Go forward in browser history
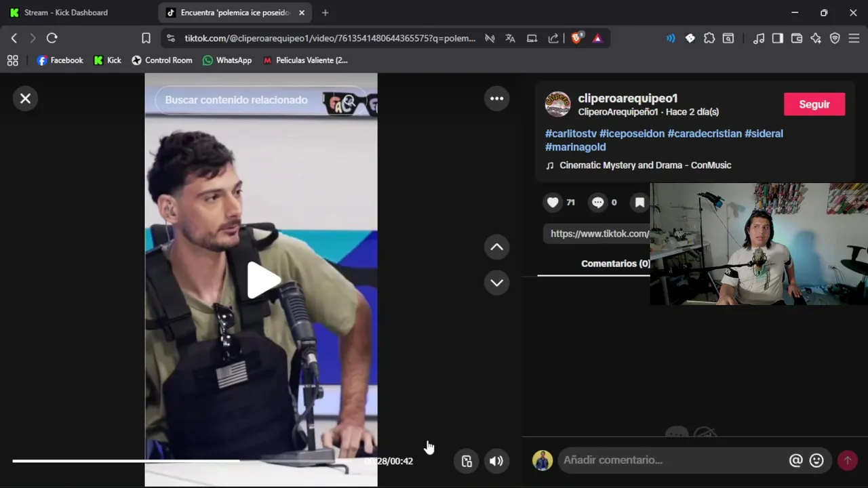Screen dimensions: 868x488 [33, 39]
